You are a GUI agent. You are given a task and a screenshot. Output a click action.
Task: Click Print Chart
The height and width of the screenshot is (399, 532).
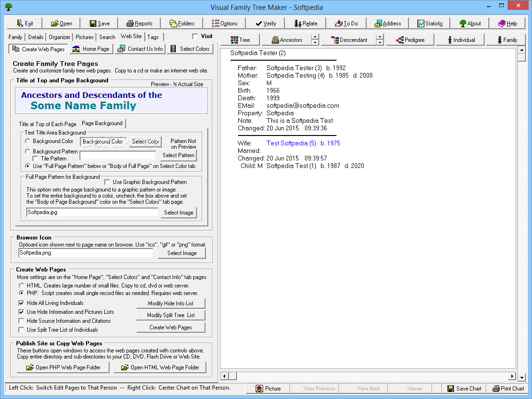click(x=508, y=389)
